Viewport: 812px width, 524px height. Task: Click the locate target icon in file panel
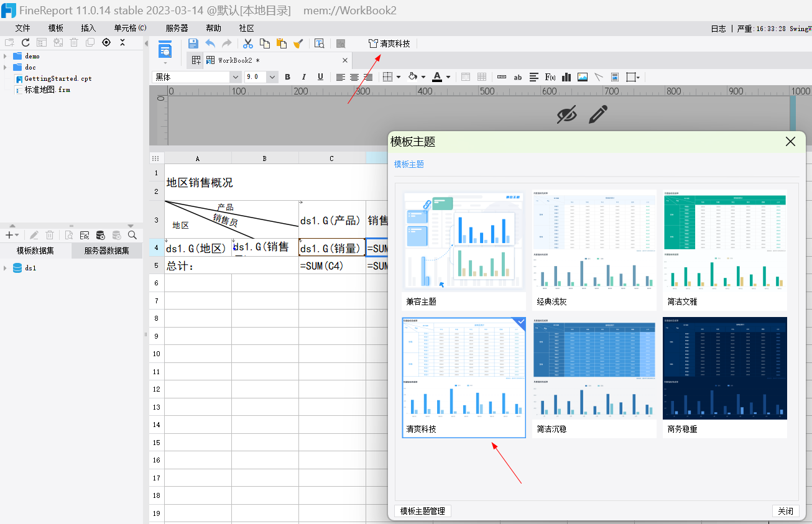click(106, 42)
